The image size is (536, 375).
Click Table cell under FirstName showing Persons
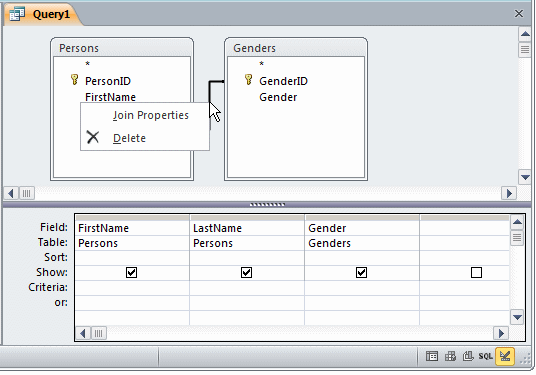[x=132, y=243]
